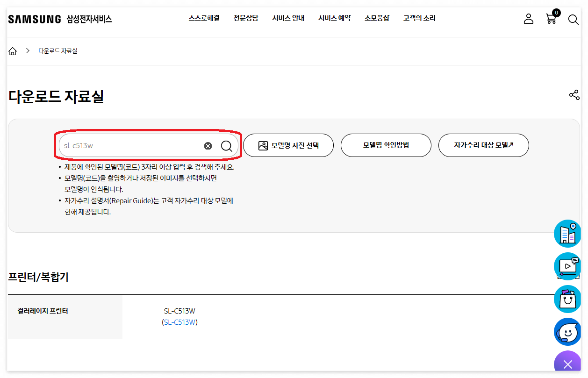
Task: Click the 모델명 확인방법 button
Action: click(386, 145)
